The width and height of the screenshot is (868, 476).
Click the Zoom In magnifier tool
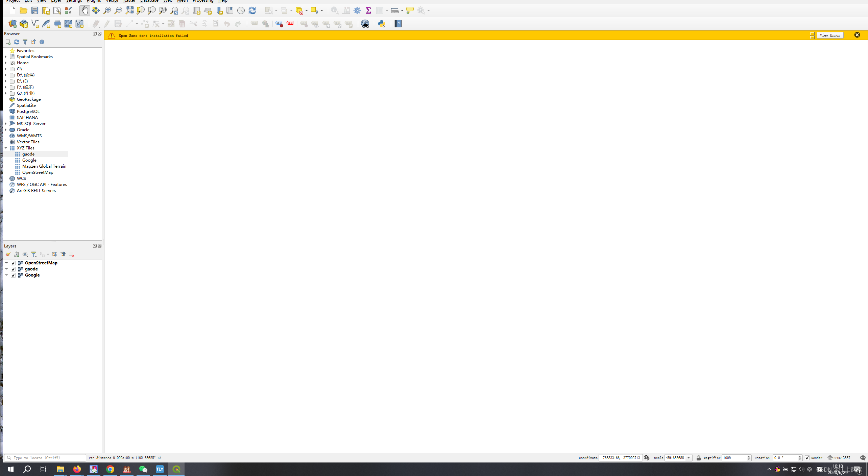(107, 10)
